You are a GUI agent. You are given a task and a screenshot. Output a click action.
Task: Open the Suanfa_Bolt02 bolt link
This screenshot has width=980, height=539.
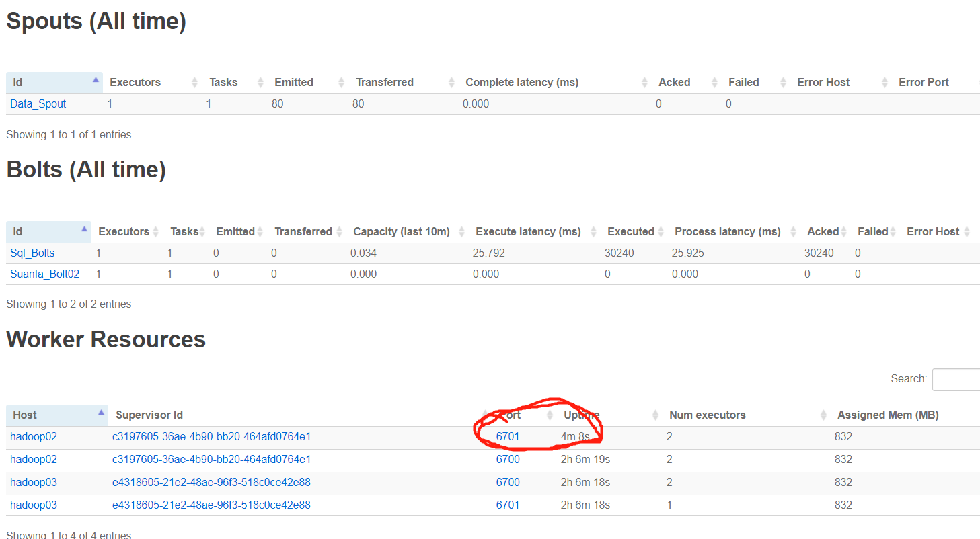[x=44, y=274]
